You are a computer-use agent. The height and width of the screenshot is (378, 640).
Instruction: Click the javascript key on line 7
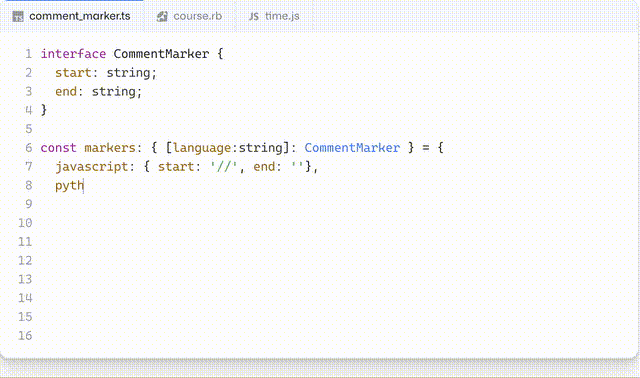92,167
